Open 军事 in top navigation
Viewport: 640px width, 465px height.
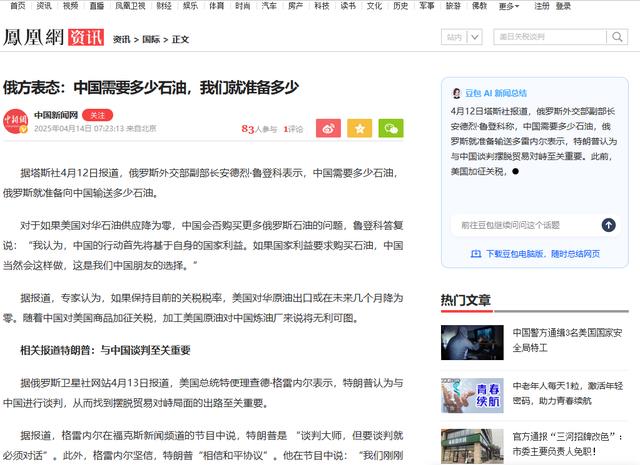(427, 6)
